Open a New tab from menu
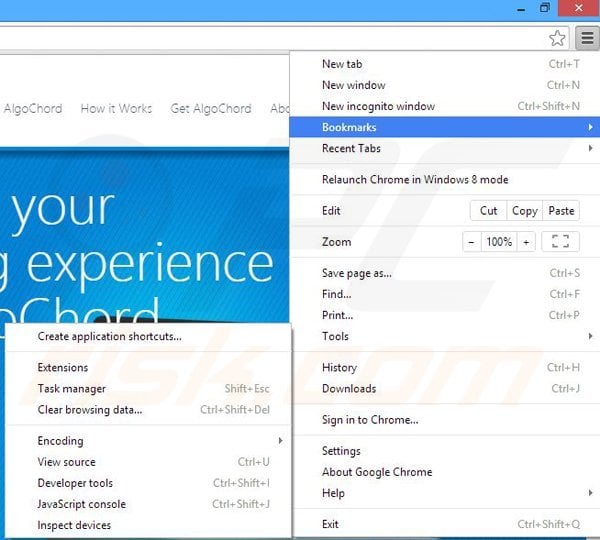Image resolution: width=600 pixels, height=540 pixels. [445, 64]
